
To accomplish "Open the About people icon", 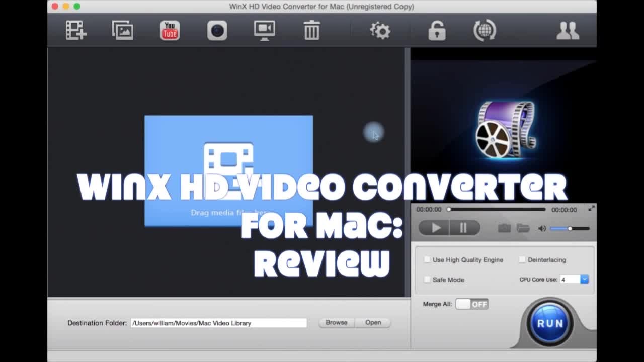I will pyautogui.click(x=568, y=30).
